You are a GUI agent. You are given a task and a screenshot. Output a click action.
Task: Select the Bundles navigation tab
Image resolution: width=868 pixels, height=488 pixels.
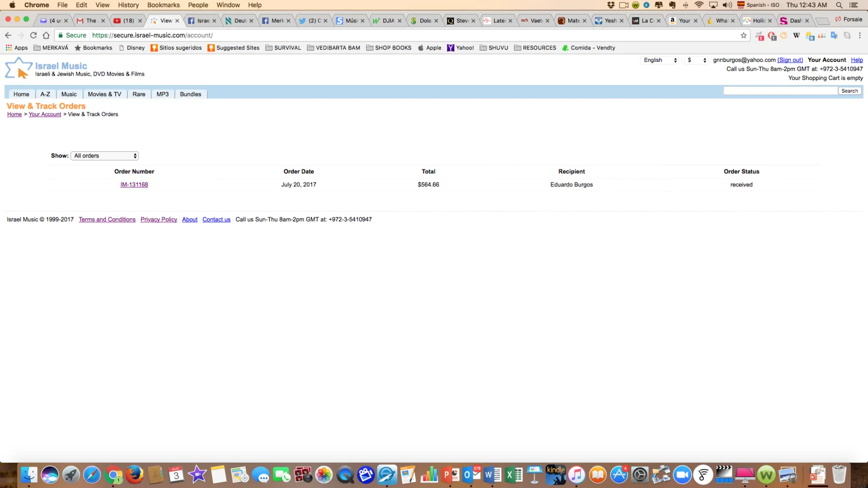point(190,94)
